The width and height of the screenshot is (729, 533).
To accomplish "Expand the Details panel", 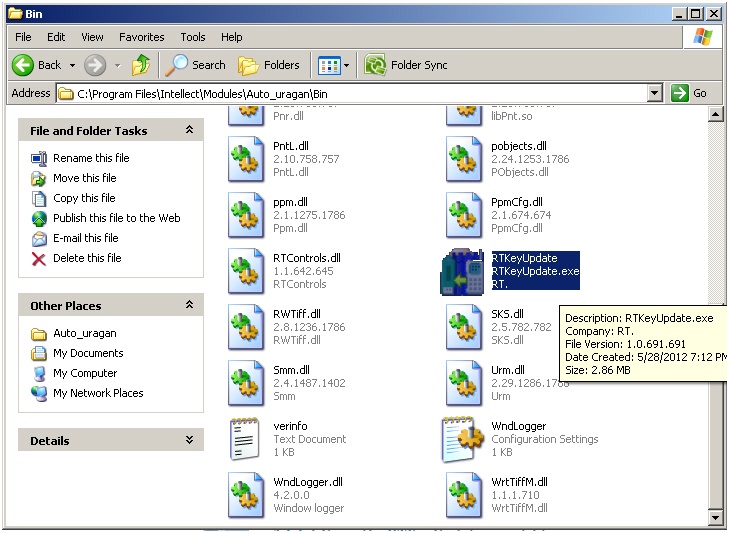I will [x=189, y=440].
